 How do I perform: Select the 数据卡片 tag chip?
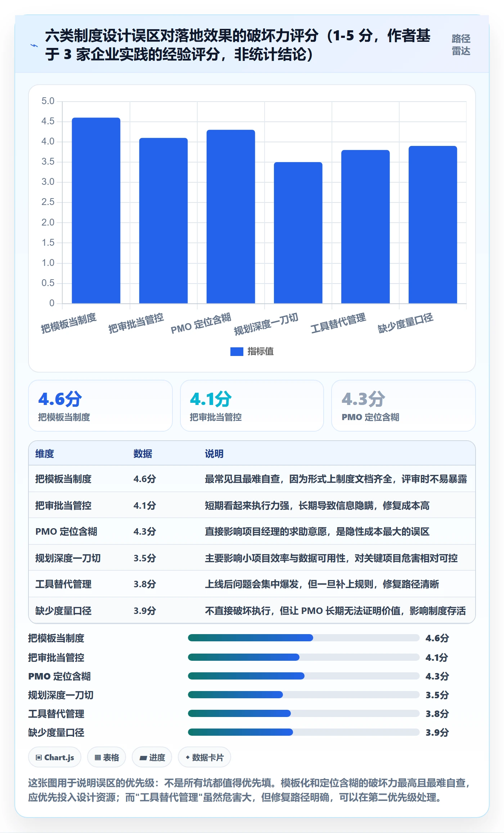coord(204,757)
